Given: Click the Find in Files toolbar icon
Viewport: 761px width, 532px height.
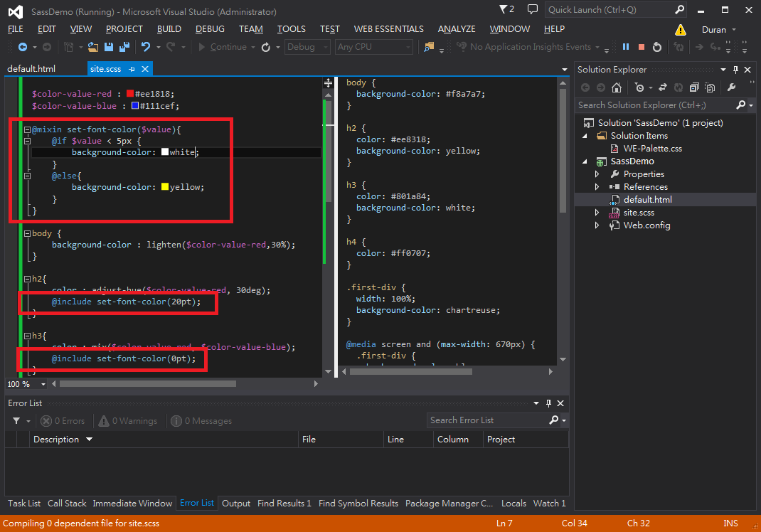Looking at the screenshot, I should [429, 47].
